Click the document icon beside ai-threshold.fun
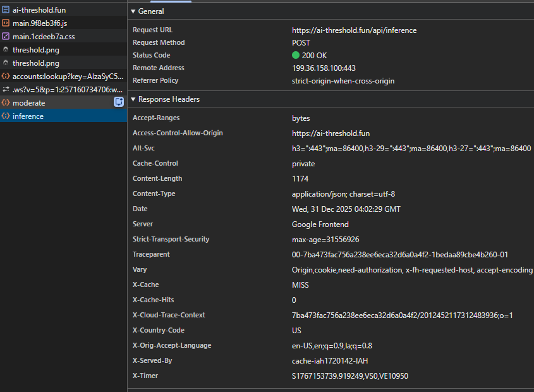The height and width of the screenshot is (392, 534). pyautogui.click(x=6, y=10)
